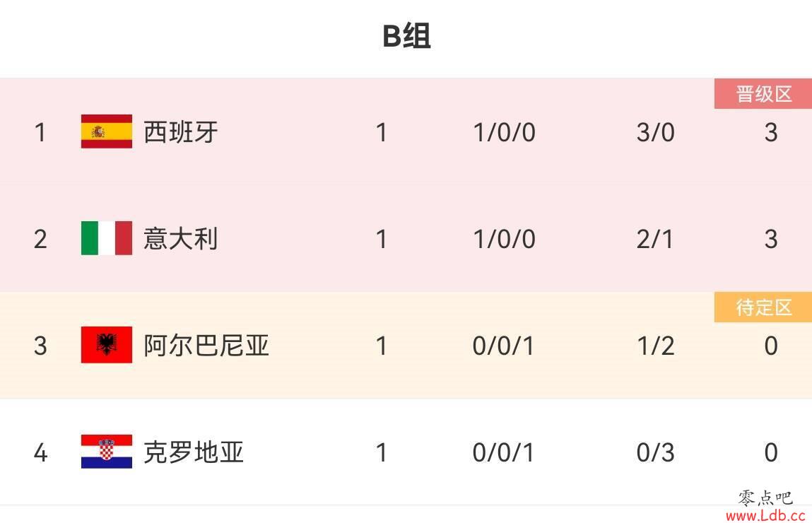Open the 克罗地亚 team name

click(x=194, y=452)
